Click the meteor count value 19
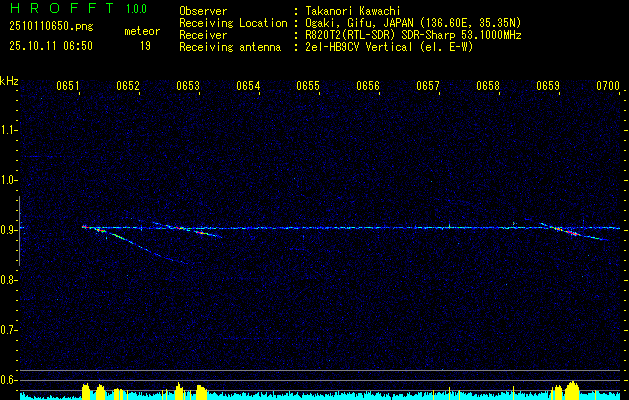This screenshot has width=629, height=400. (146, 45)
